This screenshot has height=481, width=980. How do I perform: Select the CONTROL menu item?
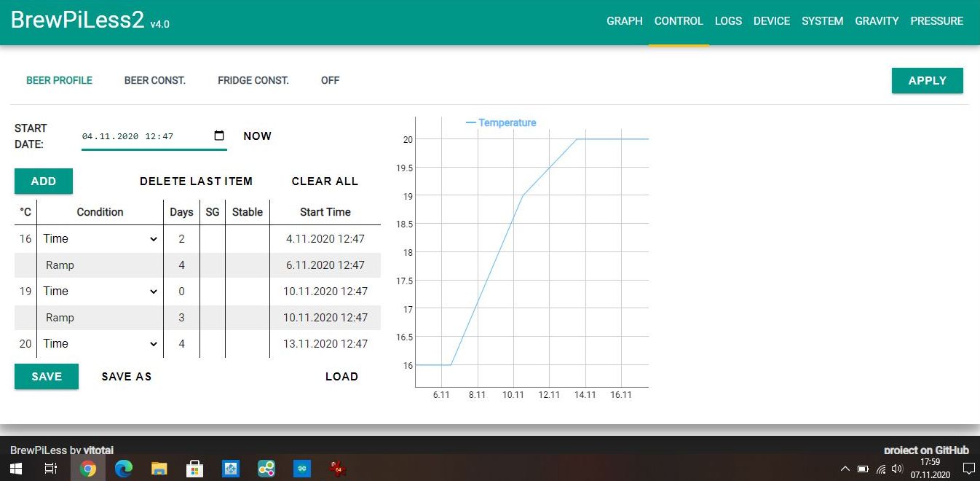pos(679,21)
